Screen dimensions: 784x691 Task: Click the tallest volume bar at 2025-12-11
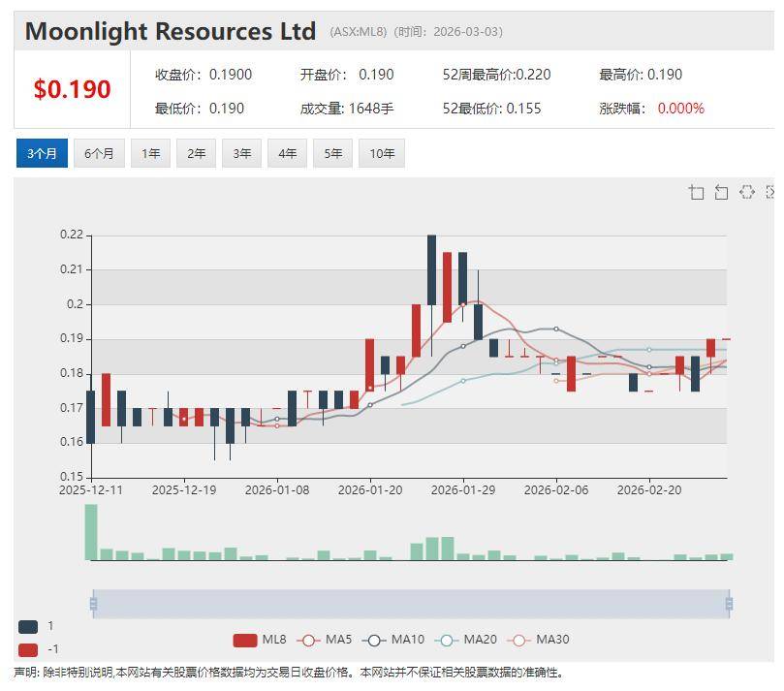coord(91,532)
